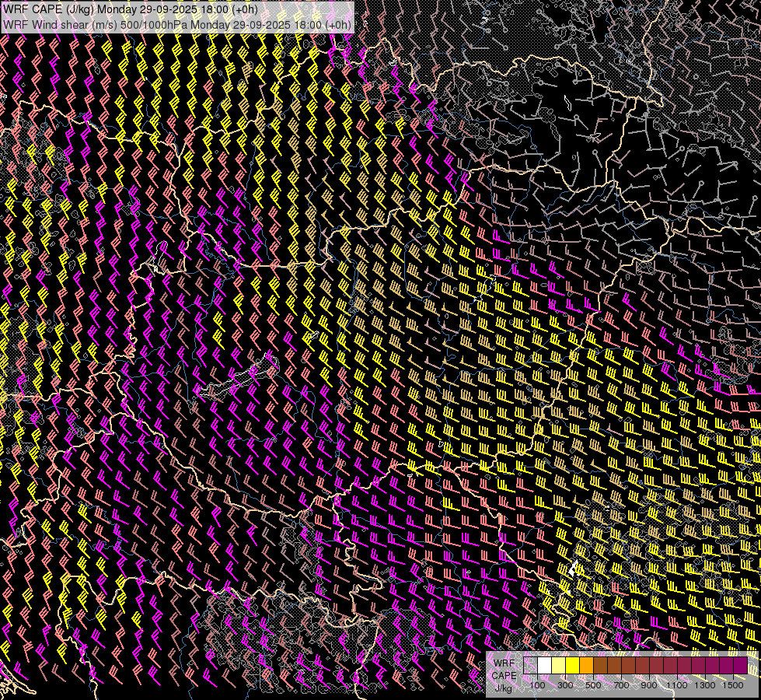The image size is (761, 700).
Task: Select the 500 value on the CAPE scale
Action: coord(593,685)
